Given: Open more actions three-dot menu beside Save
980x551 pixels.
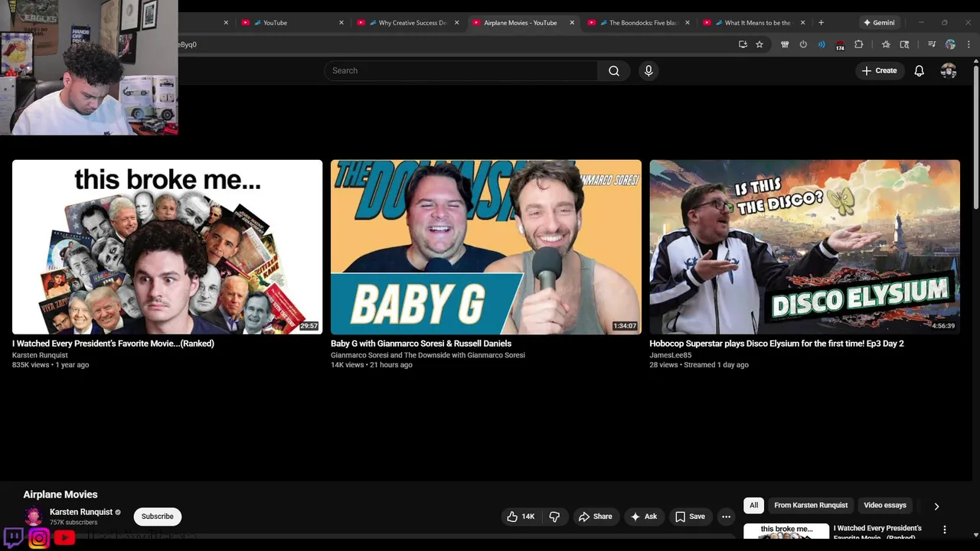Looking at the screenshot, I should (x=726, y=517).
